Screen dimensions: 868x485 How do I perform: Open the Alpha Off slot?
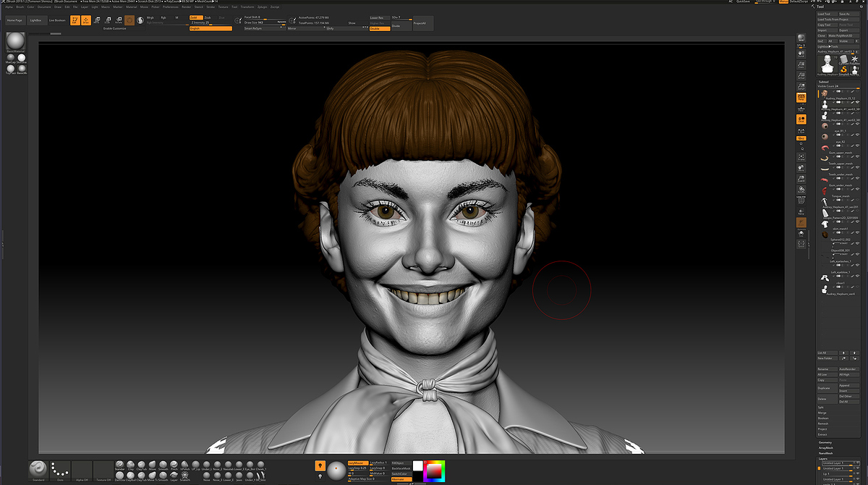[x=81, y=470]
